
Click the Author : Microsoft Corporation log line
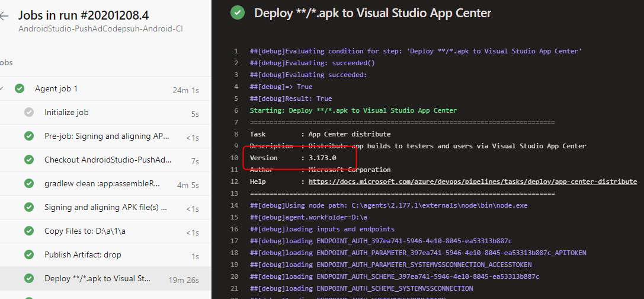coord(321,170)
